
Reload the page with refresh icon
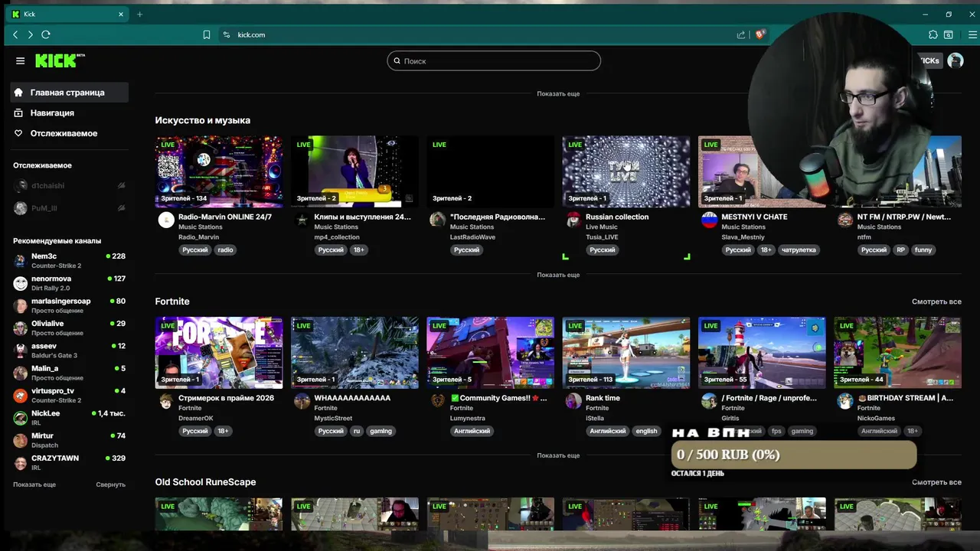pos(46,34)
